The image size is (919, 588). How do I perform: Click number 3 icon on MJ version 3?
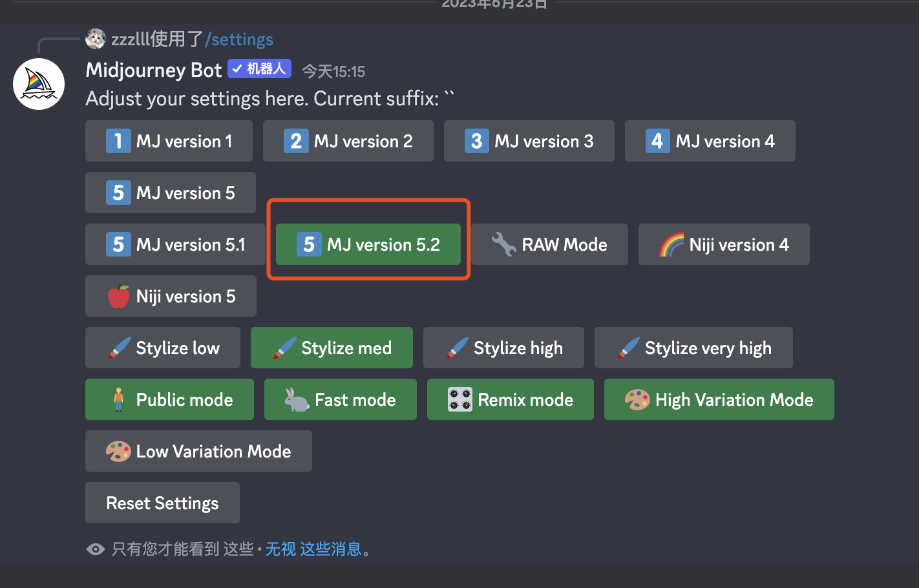point(477,141)
